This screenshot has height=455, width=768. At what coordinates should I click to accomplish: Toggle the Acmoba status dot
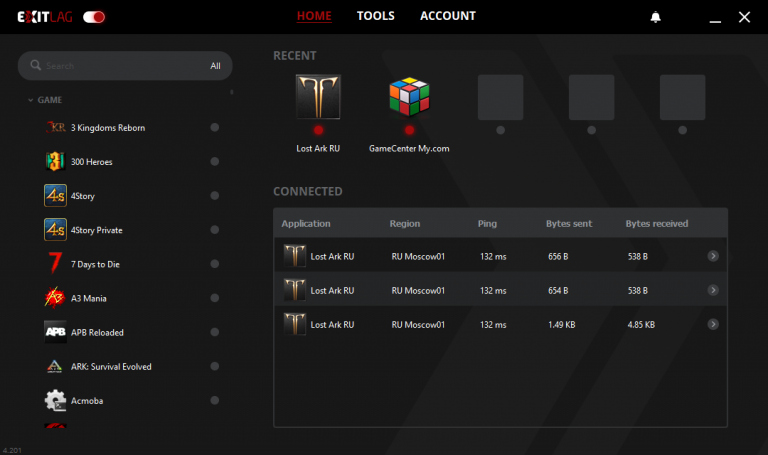pos(215,400)
